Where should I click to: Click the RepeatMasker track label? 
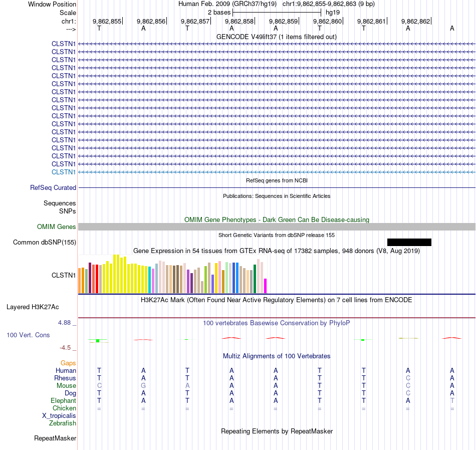tap(55, 438)
